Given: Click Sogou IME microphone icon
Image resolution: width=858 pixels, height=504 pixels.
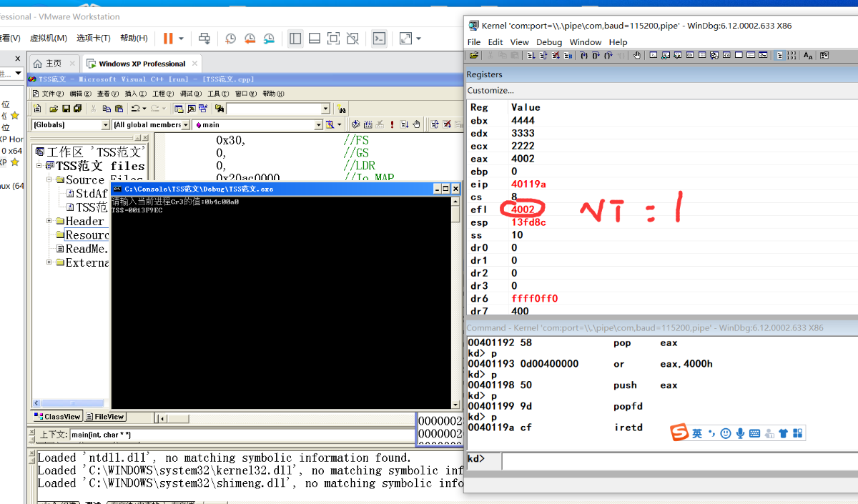Looking at the screenshot, I should 740,433.
